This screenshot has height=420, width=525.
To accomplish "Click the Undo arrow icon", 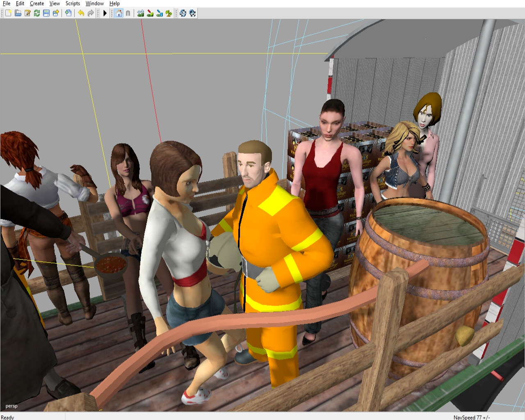I will pos(81,13).
